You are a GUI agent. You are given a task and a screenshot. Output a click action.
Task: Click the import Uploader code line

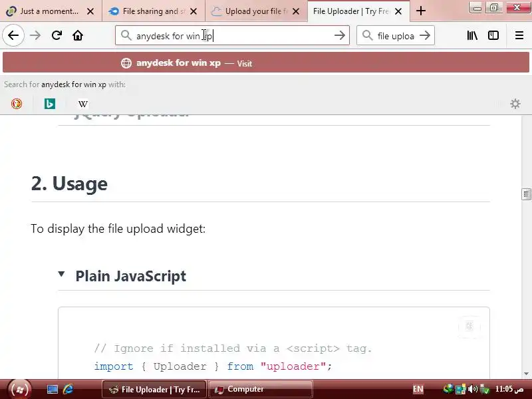[x=213, y=366]
